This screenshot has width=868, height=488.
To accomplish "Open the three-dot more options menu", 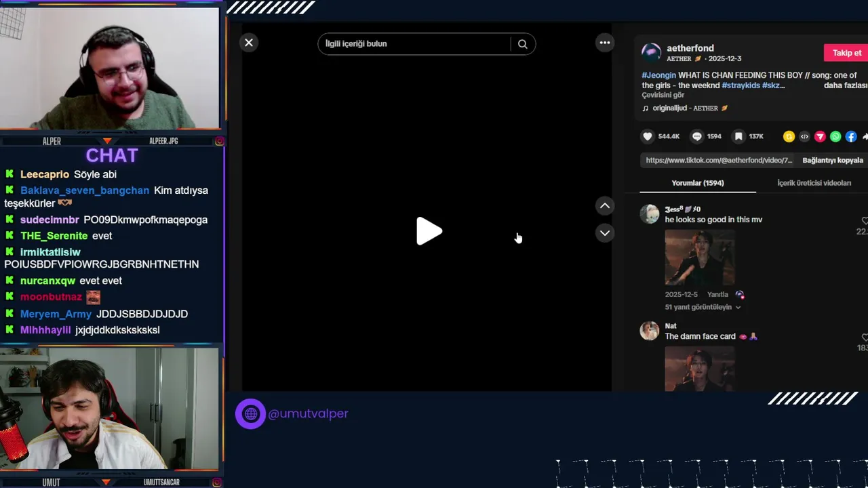I will (605, 43).
